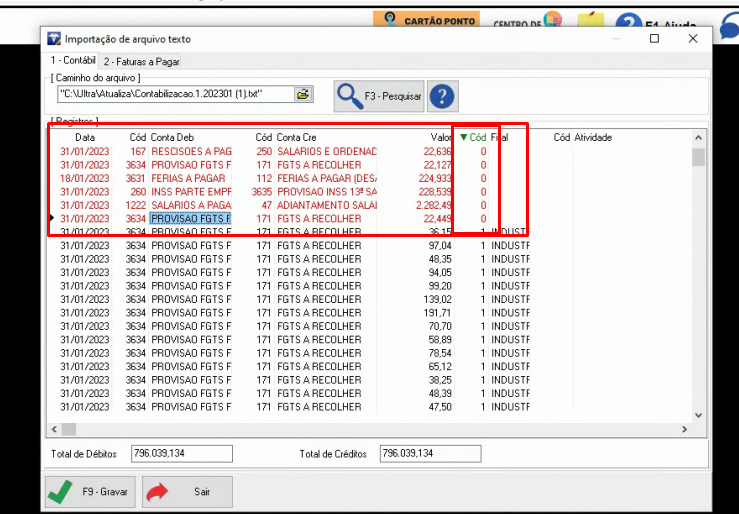Click the horizontal scrollbar left arrow
Image resolution: width=739 pixels, height=514 pixels.
coord(54,429)
